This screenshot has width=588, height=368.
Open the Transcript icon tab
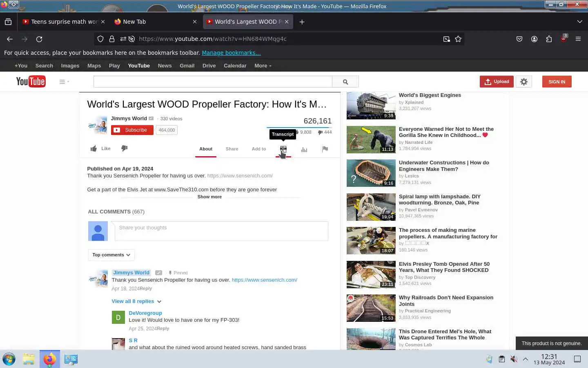pos(283,149)
